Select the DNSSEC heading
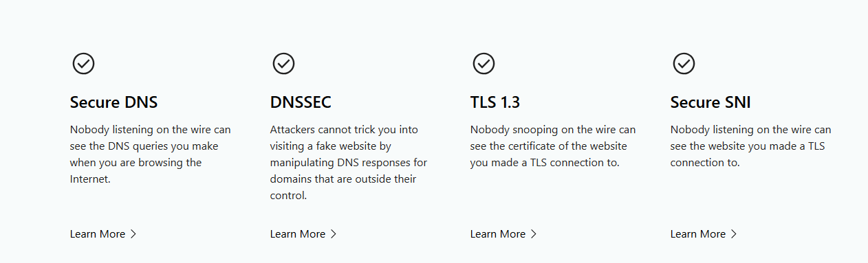The image size is (868, 263). (x=301, y=102)
